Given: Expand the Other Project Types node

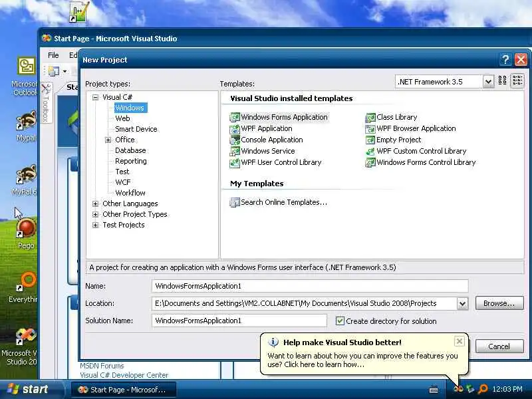Looking at the screenshot, I should coord(95,215).
